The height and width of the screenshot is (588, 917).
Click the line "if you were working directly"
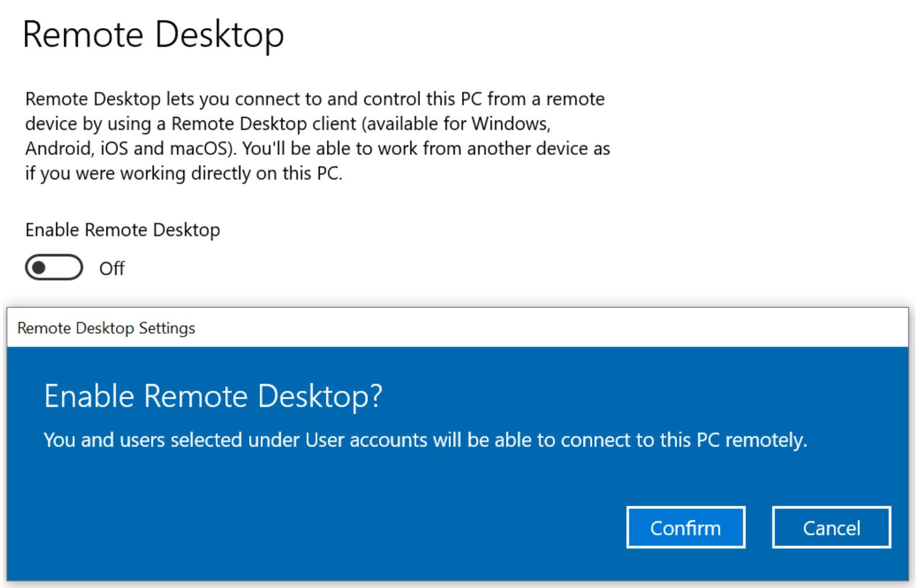tap(183, 174)
